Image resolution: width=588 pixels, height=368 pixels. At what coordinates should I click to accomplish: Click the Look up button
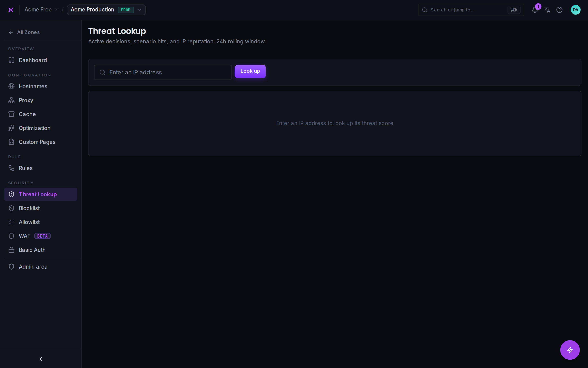pyautogui.click(x=250, y=71)
